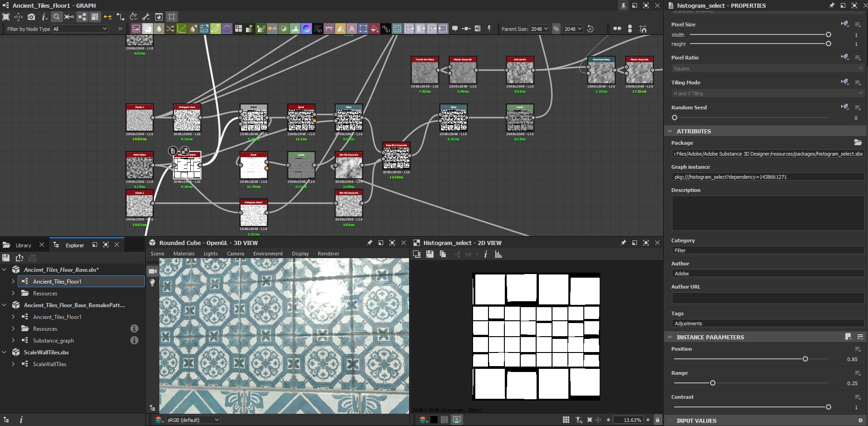Click the light bulb icon in 3D view
Image resolution: width=868 pixels, height=426 pixels.
tap(153, 283)
